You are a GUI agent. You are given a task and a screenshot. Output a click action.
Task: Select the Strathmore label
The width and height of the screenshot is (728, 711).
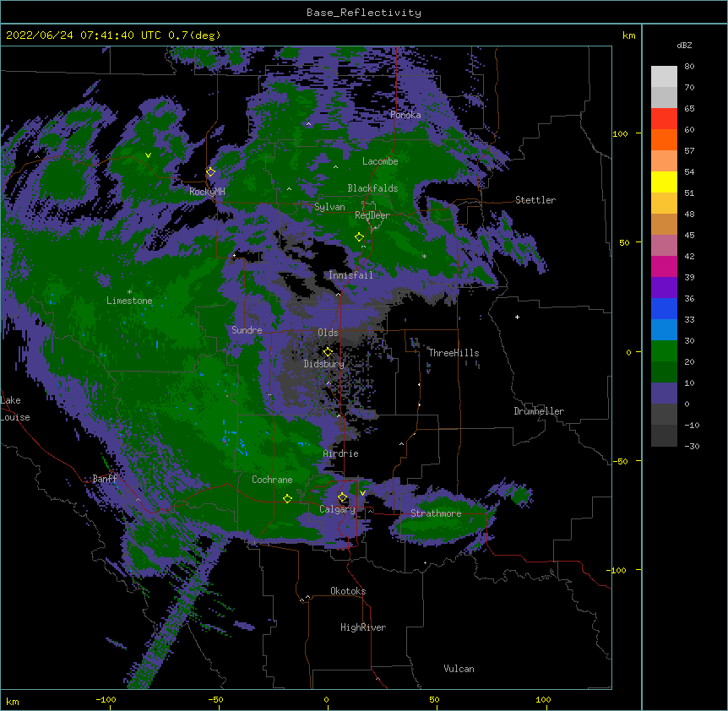(436, 513)
